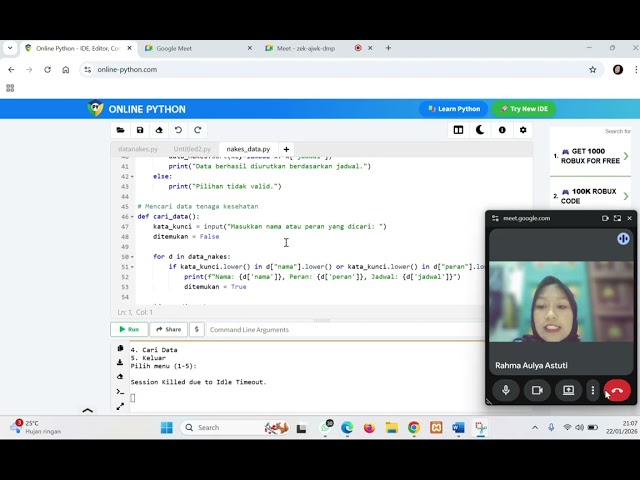Save the code with the disk icon
This screenshot has height=480, width=640.
(140, 130)
